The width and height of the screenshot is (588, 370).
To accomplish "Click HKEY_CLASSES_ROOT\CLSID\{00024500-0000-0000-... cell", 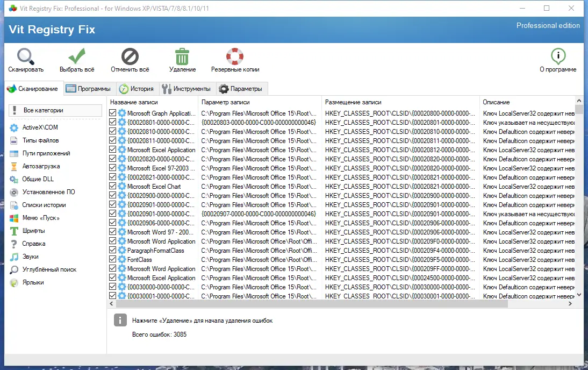I will (x=400, y=277).
